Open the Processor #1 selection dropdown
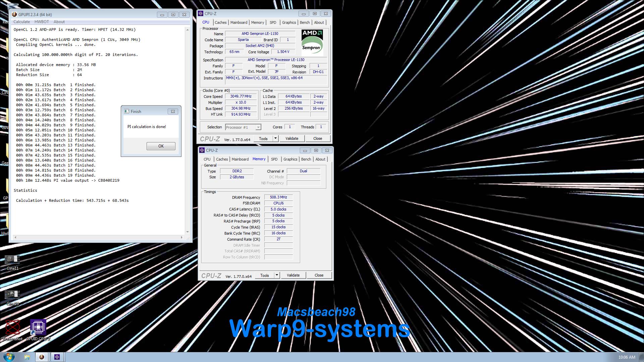 click(x=243, y=127)
